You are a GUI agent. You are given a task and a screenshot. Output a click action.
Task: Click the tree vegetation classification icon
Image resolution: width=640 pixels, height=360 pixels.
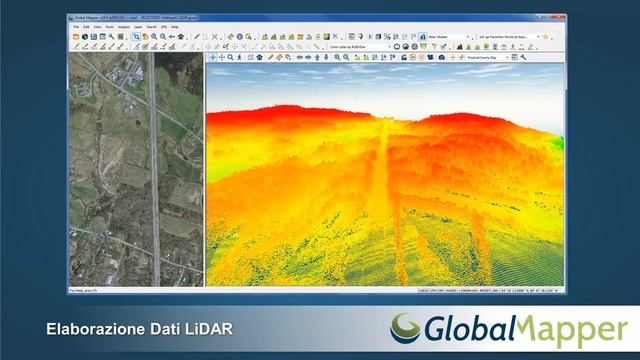point(486,47)
